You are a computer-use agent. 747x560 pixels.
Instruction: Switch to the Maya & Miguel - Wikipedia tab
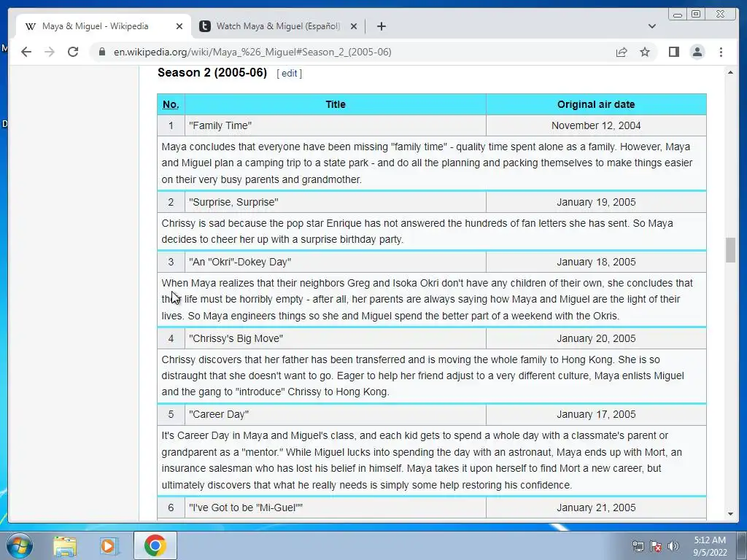[x=104, y=26]
